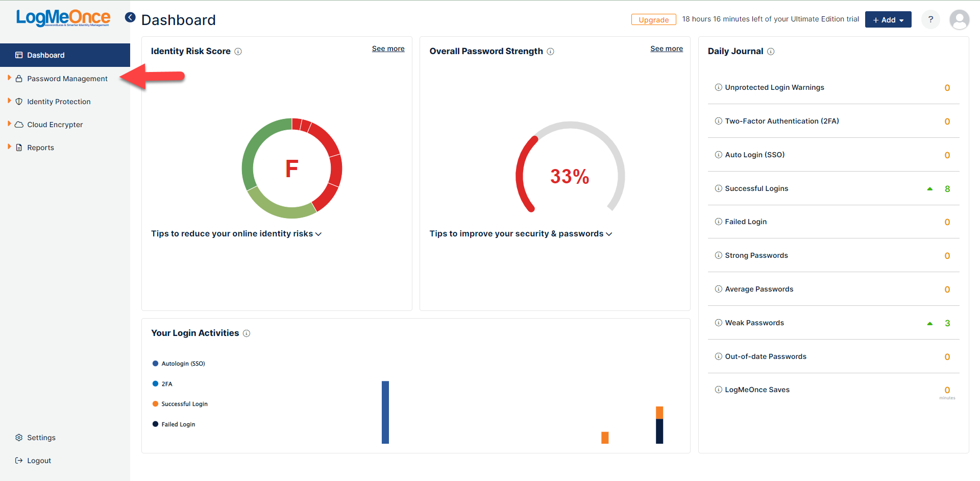980x481 pixels.
Task: Click the Failed Login journal label
Action: [x=746, y=222]
